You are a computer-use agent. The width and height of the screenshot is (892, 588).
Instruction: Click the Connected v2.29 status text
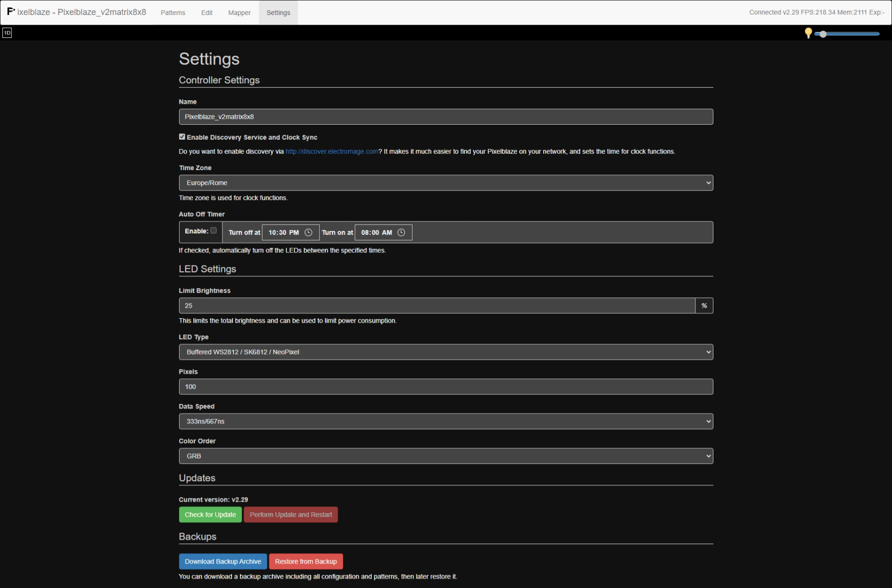pyautogui.click(x=774, y=12)
